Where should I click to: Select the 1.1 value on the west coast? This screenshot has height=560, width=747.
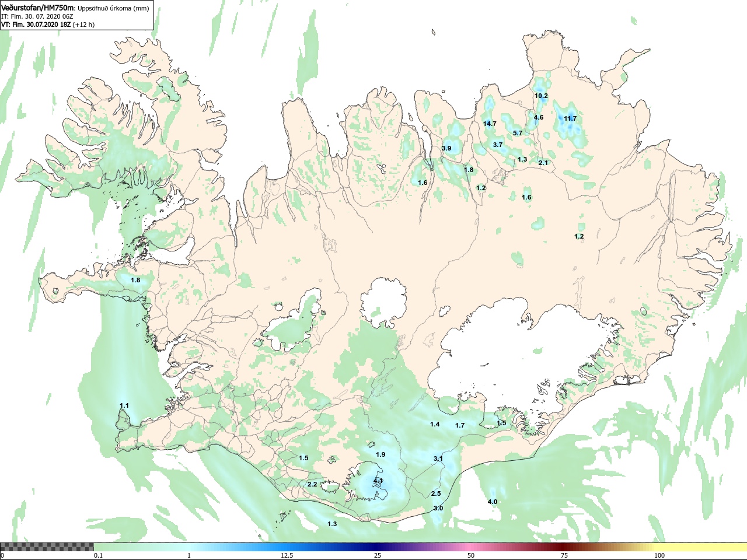124,405
